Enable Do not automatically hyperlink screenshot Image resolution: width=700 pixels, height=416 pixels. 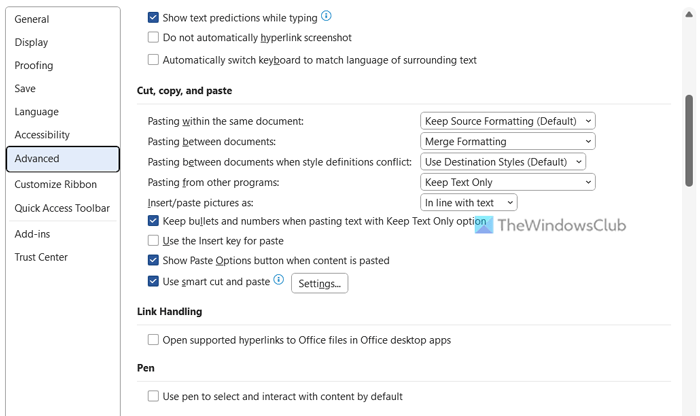153,38
